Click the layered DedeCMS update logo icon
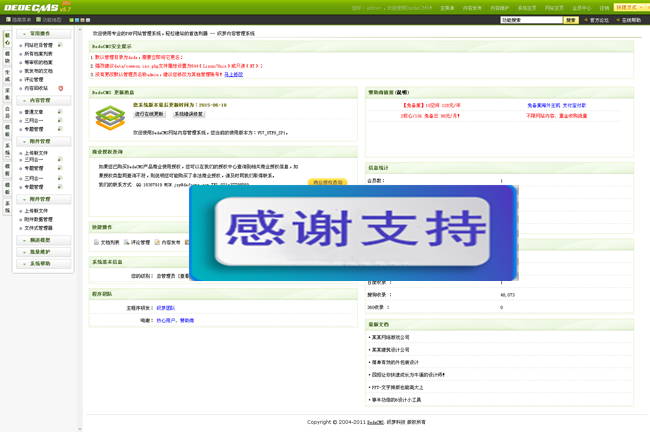Image resolution: width=650 pixels, height=432 pixels. point(110,118)
